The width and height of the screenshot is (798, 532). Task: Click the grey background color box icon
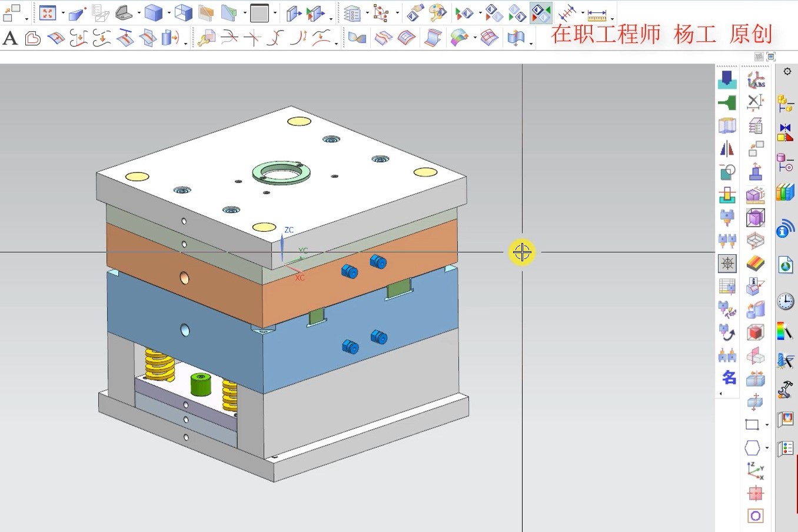[259, 12]
